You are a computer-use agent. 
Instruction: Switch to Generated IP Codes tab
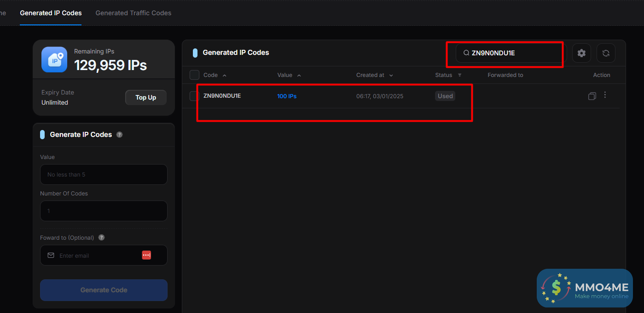click(x=51, y=13)
